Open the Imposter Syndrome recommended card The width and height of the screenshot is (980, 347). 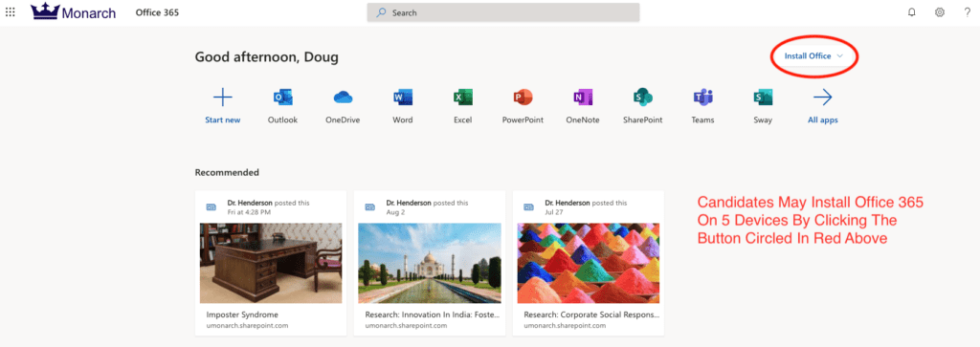(x=271, y=264)
